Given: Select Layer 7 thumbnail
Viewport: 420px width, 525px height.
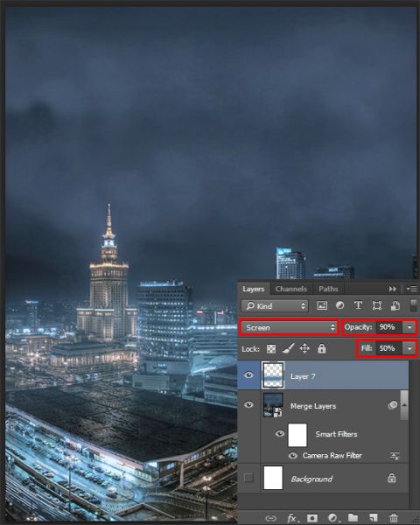Looking at the screenshot, I should point(273,375).
